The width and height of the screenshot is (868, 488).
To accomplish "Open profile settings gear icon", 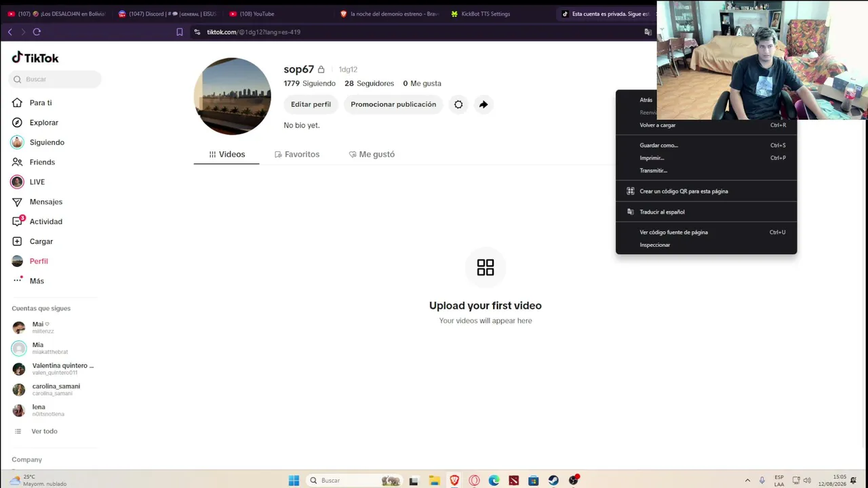I will [x=458, y=104].
